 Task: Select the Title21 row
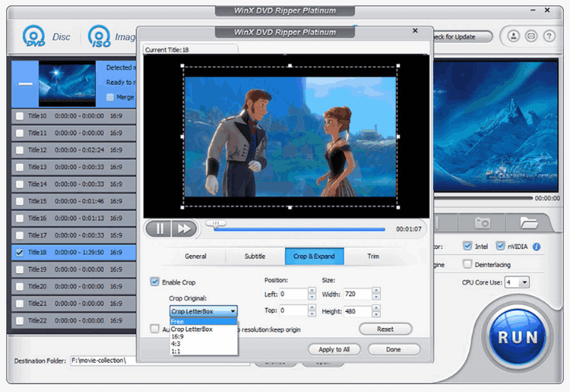(74, 304)
